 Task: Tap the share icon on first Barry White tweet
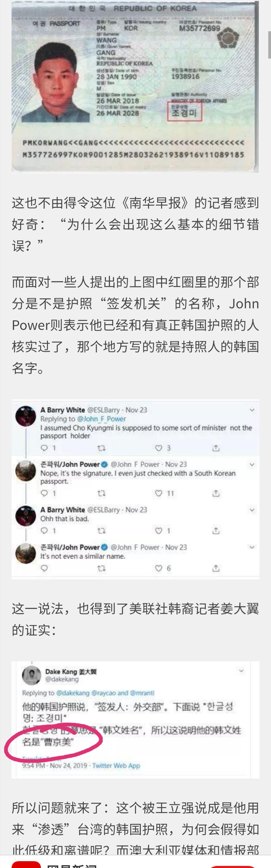coord(216,448)
